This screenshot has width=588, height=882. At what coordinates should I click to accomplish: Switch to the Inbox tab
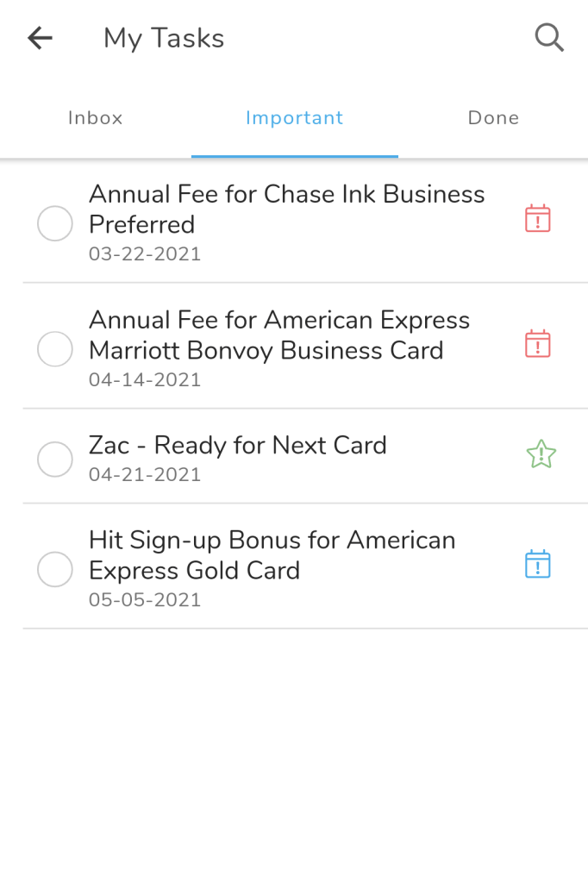[x=96, y=118]
